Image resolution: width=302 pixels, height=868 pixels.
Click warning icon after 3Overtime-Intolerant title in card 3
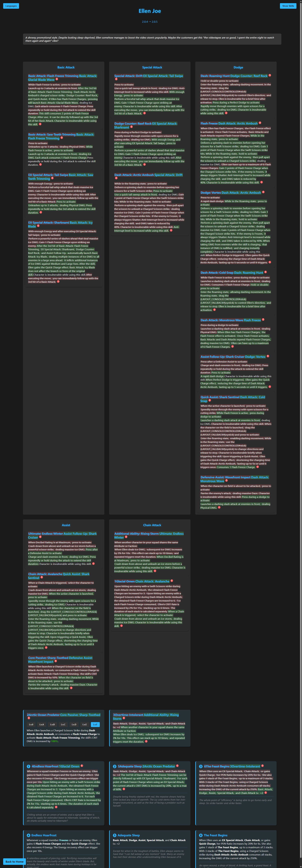point(263,766)
